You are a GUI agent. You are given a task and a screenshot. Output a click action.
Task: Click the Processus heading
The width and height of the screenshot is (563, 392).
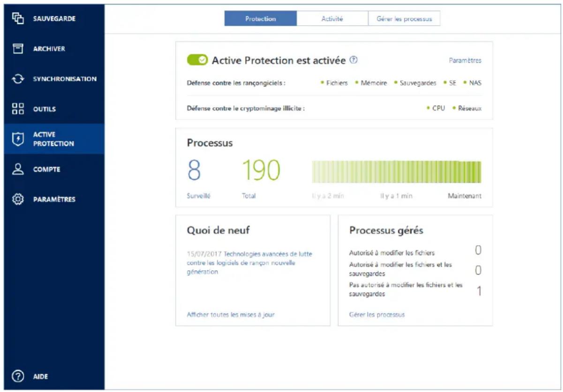click(x=210, y=143)
